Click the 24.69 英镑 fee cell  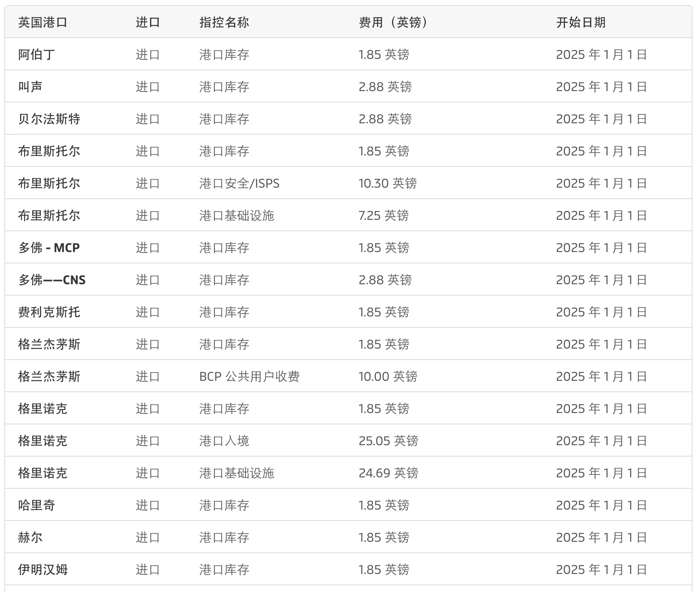(388, 473)
